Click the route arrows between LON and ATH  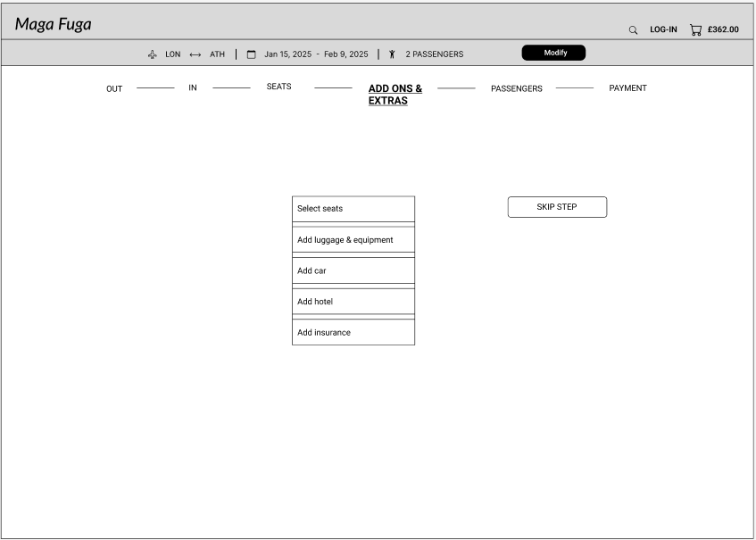point(195,54)
